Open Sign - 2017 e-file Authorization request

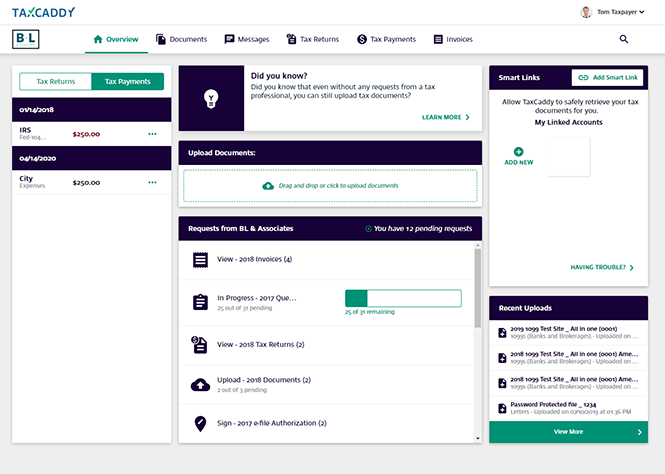(x=327, y=424)
